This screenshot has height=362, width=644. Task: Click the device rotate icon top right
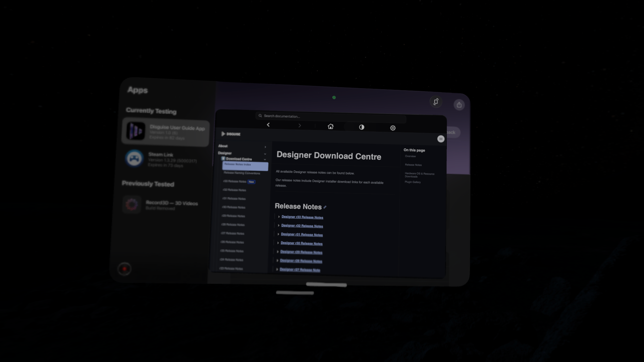[x=436, y=102]
